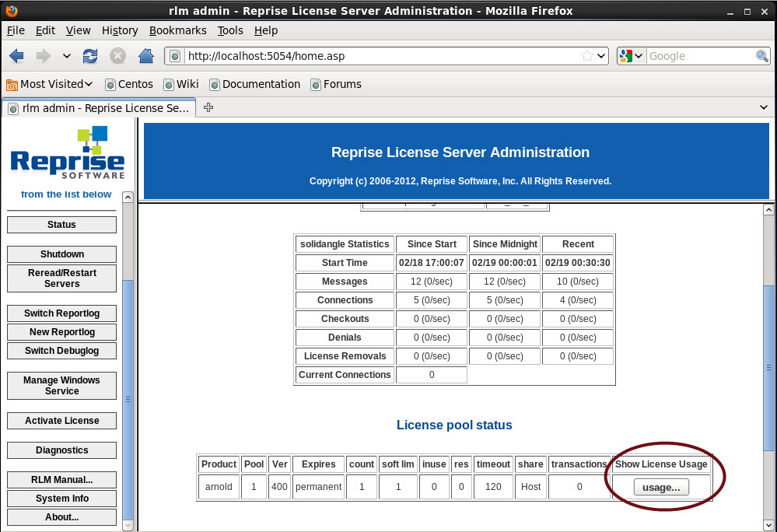Click the usage... button for arnold

[661, 488]
